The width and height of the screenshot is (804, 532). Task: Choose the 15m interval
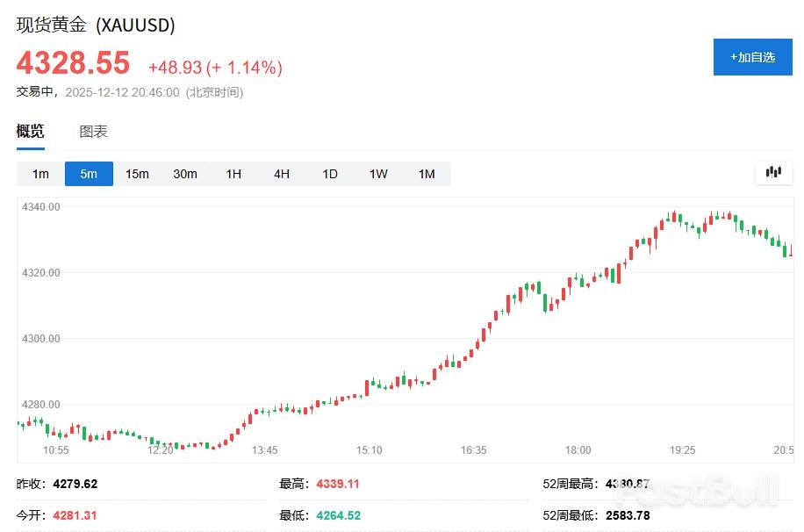[x=137, y=174]
